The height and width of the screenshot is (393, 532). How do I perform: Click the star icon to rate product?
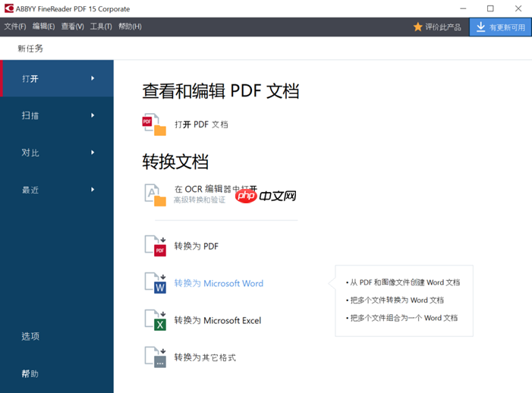[417, 27]
